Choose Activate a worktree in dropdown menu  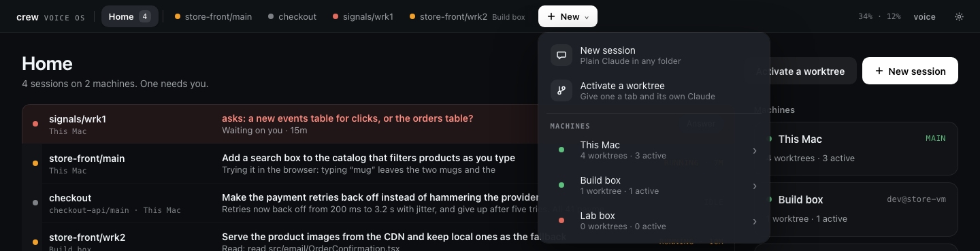pos(653,91)
